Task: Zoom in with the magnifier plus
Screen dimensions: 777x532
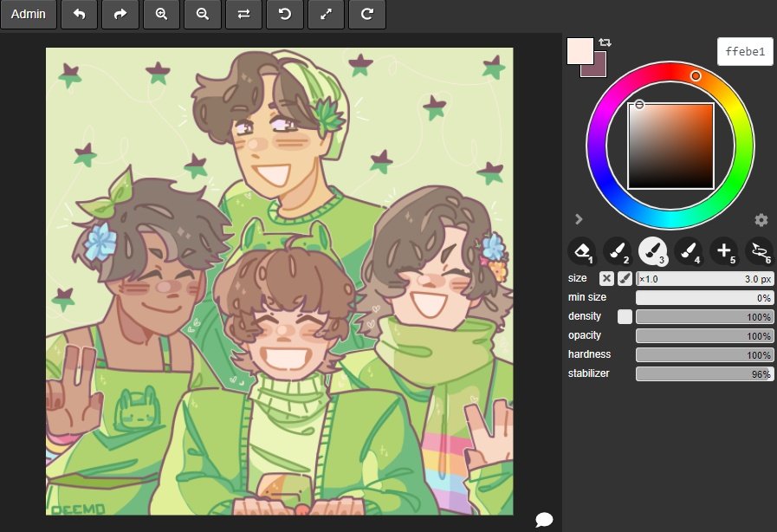Action: pyautogui.click(x=161, y=15)
